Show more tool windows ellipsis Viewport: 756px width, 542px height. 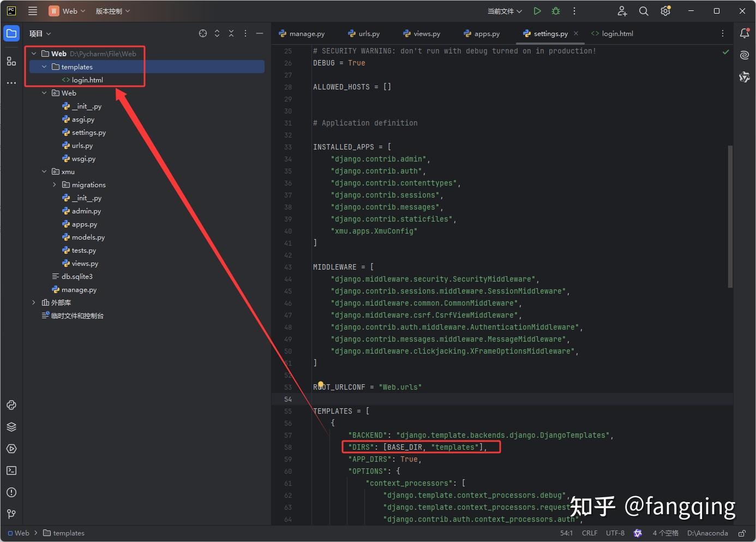click(11, 83)
